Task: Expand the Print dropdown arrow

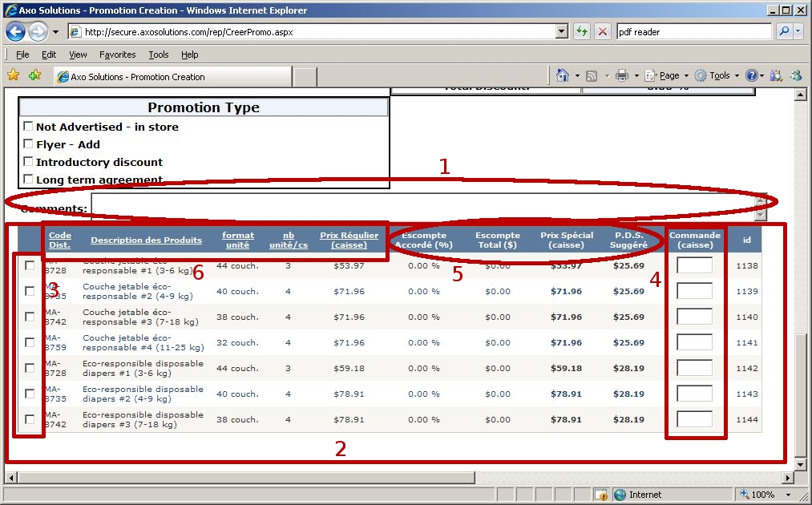Action: point(636,76)
